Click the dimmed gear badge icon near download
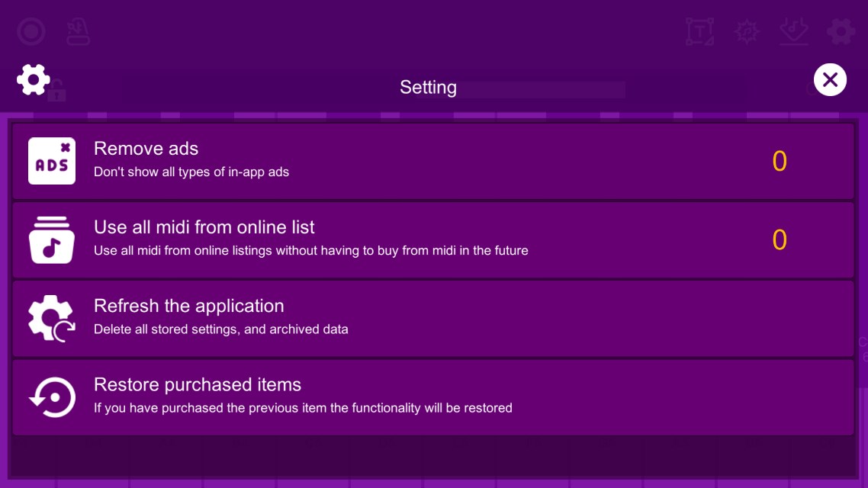The image size is (868, 488). [x=747, y=32]
